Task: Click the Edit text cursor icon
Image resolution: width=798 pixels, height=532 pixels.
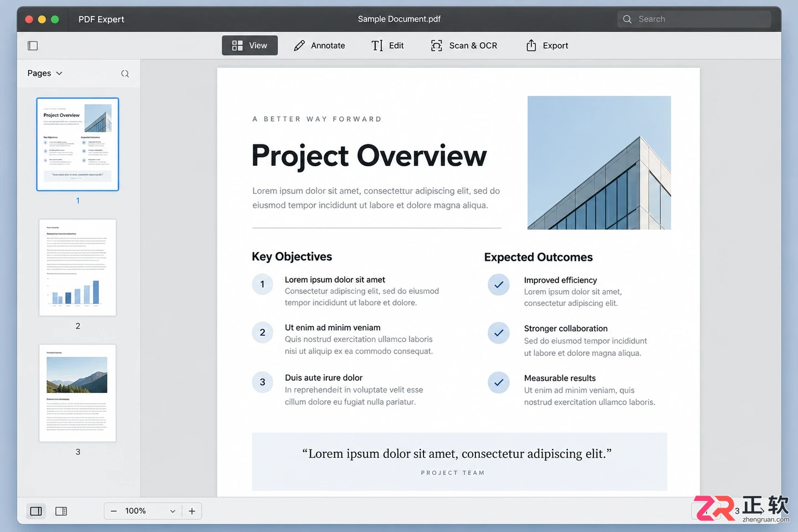Action: pyautogui.click(x=377, y=45)
